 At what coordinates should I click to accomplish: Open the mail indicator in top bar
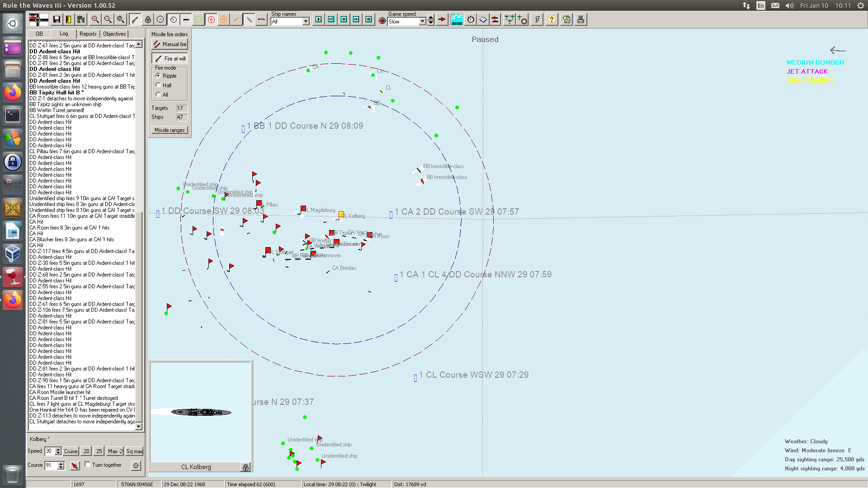click(775, 5)
